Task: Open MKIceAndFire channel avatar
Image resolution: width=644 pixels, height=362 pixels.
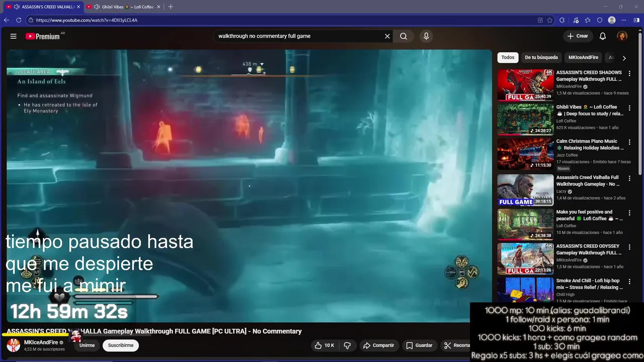Action: (x=14, y=345)
